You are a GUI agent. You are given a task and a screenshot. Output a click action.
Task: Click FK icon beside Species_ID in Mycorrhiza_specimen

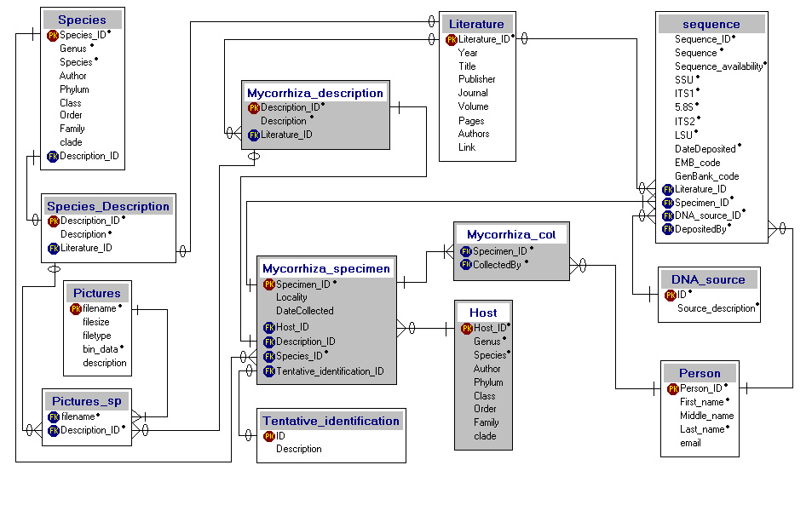tap(268, 356)
